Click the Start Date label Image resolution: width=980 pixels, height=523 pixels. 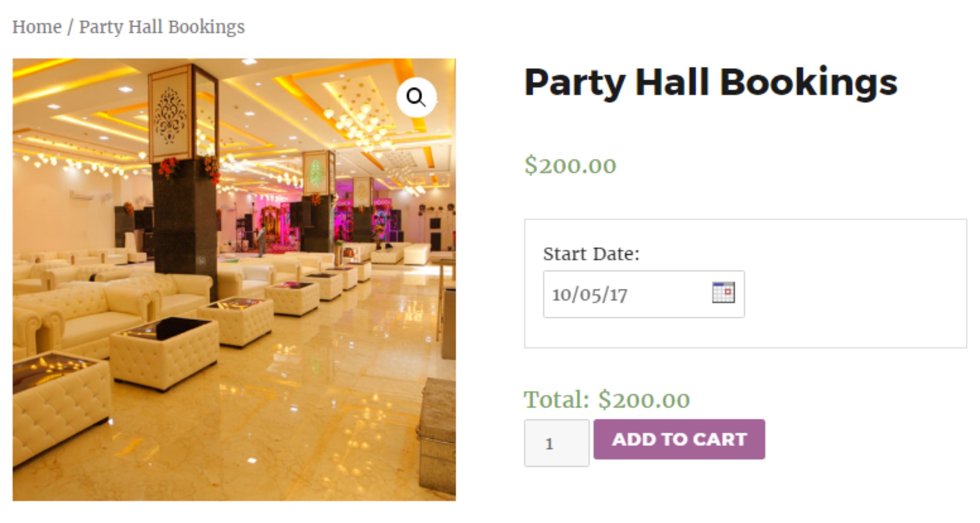coord(591,254)
